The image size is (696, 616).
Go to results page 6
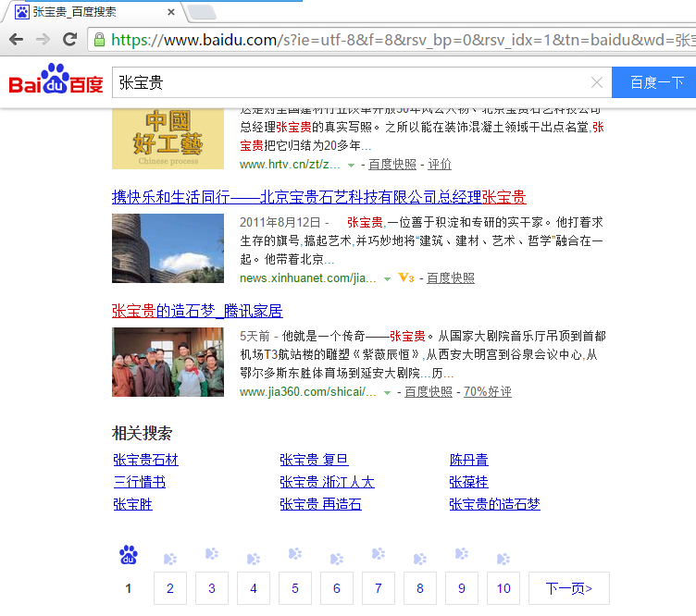click(x=337, y=588)
